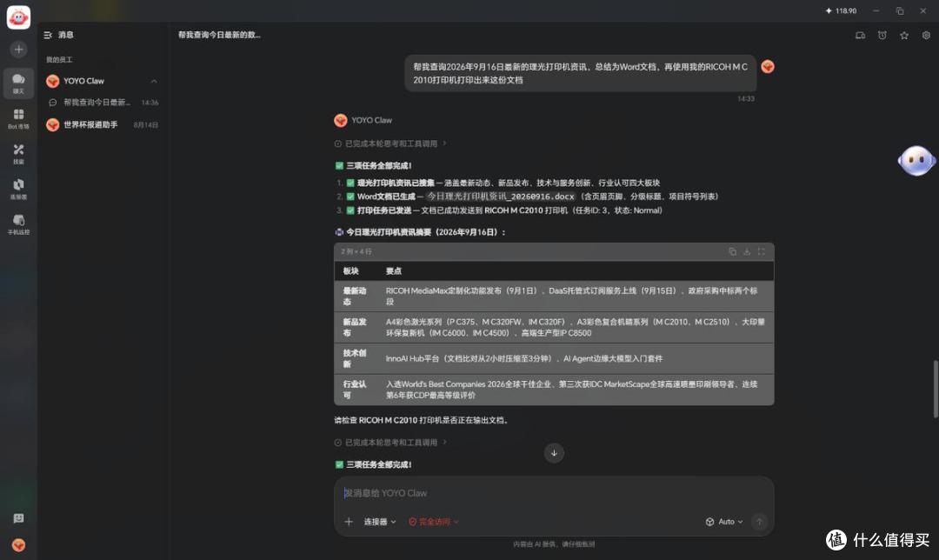Screen dimensions: 939x560
Task: Click the 技术创新 table row
Action: click(x=554, y=358)
